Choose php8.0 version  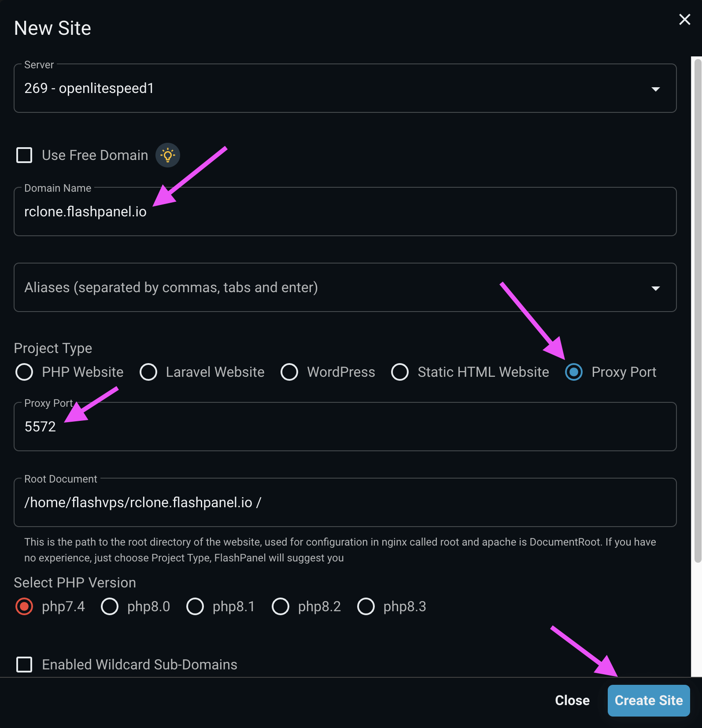coord(110,606)
